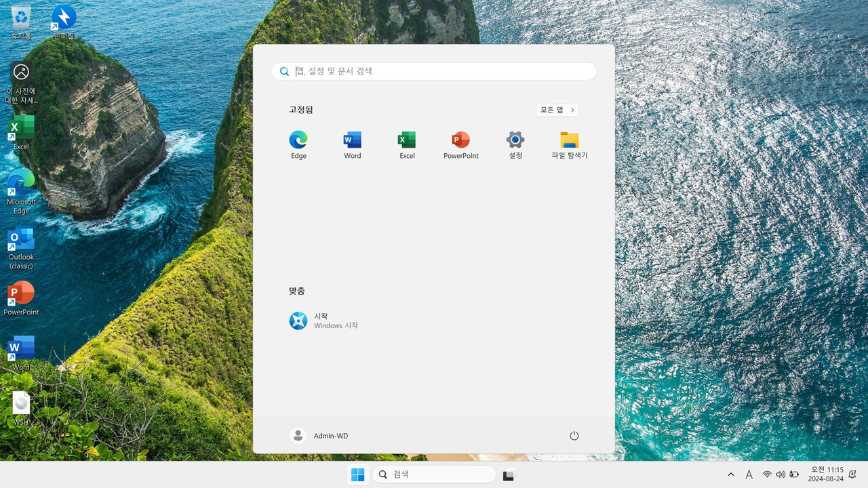Open the Wi-Fi network tray icon

[767, 474]
